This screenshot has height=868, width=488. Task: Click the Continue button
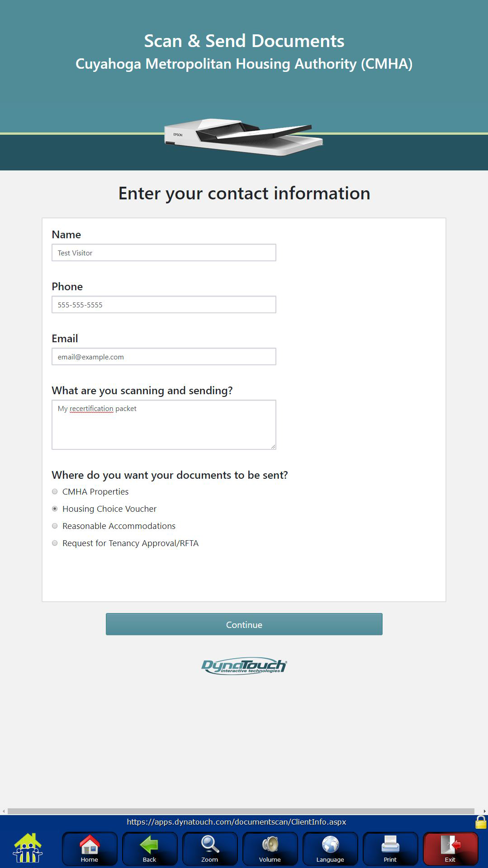pos(244,624)
